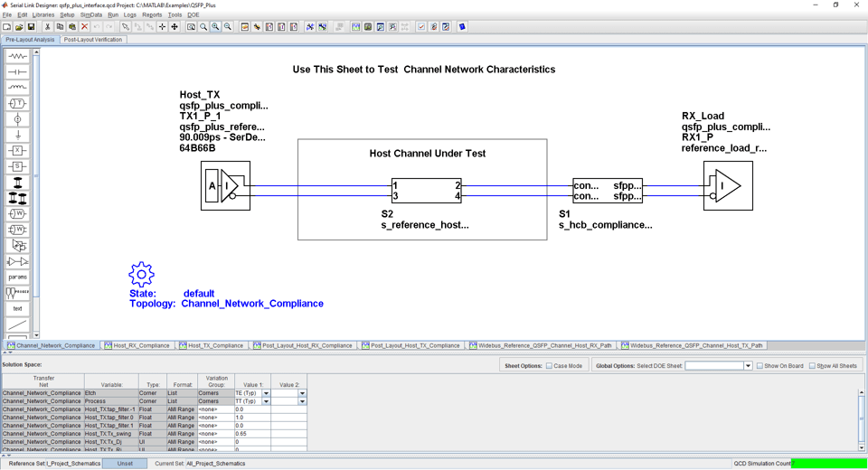Image resolution: width=868 pixels, height=470 pixels.
Task: Select the params tool in palette
Action: 18,277
